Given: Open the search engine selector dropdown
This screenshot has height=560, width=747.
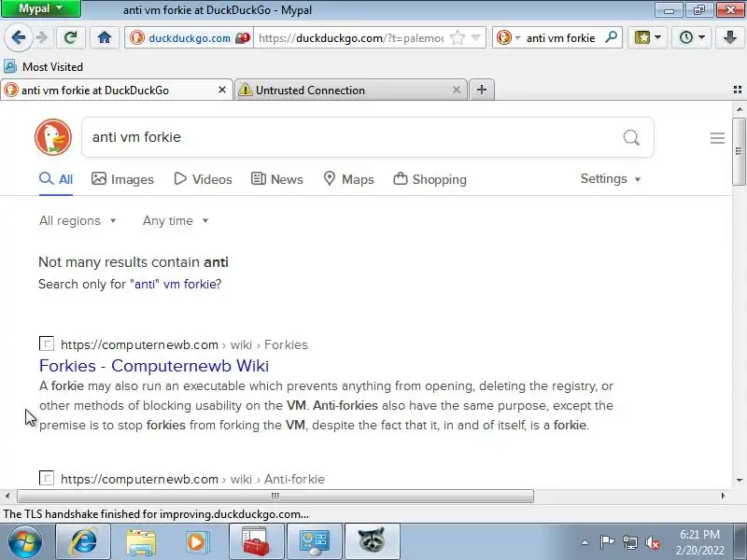Looking at the screenshot, I should point(508,37).
